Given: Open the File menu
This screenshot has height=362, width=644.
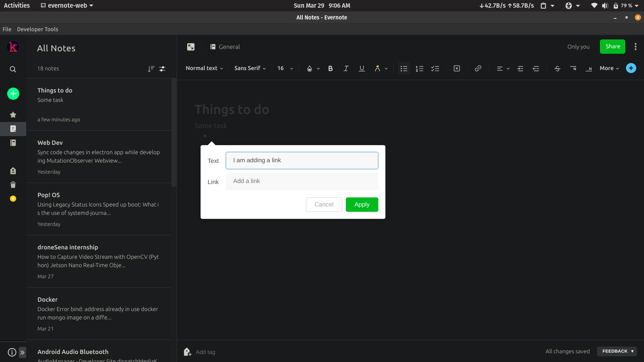Looking at the screenshot, I should point(7,29).
